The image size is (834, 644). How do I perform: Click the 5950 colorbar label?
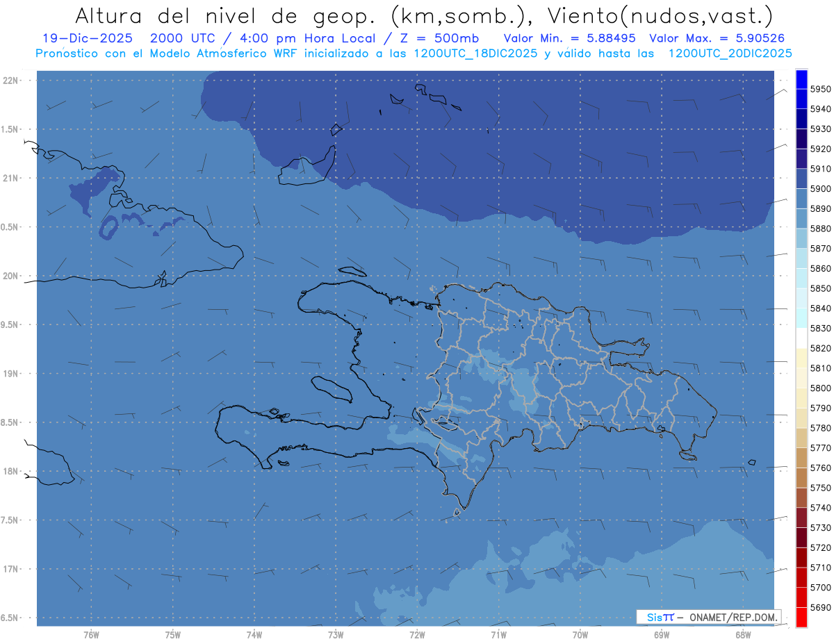(821, 89)
